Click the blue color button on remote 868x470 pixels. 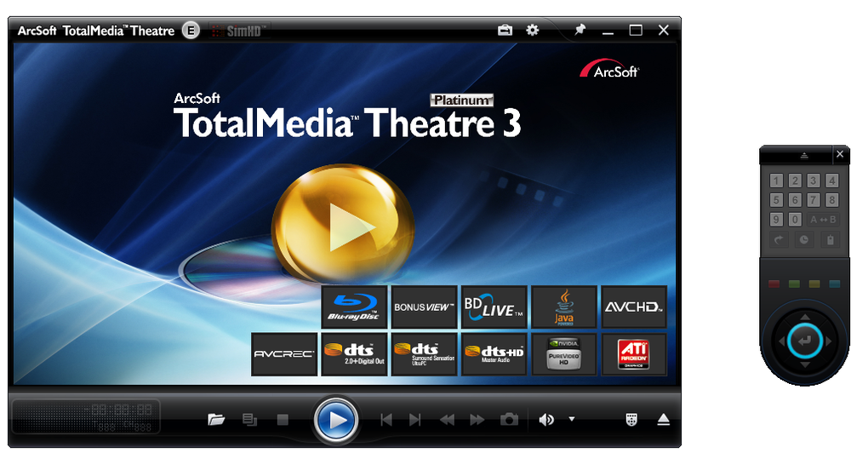(835, 284)
